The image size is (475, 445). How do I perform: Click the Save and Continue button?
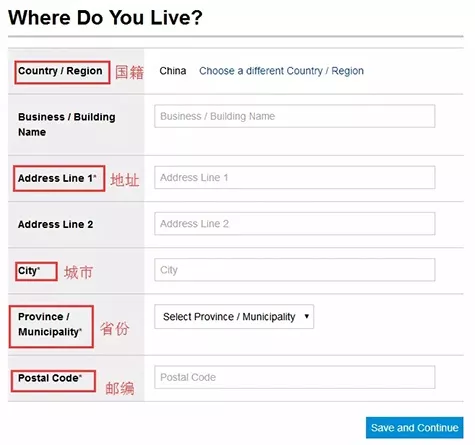(414, 428)
